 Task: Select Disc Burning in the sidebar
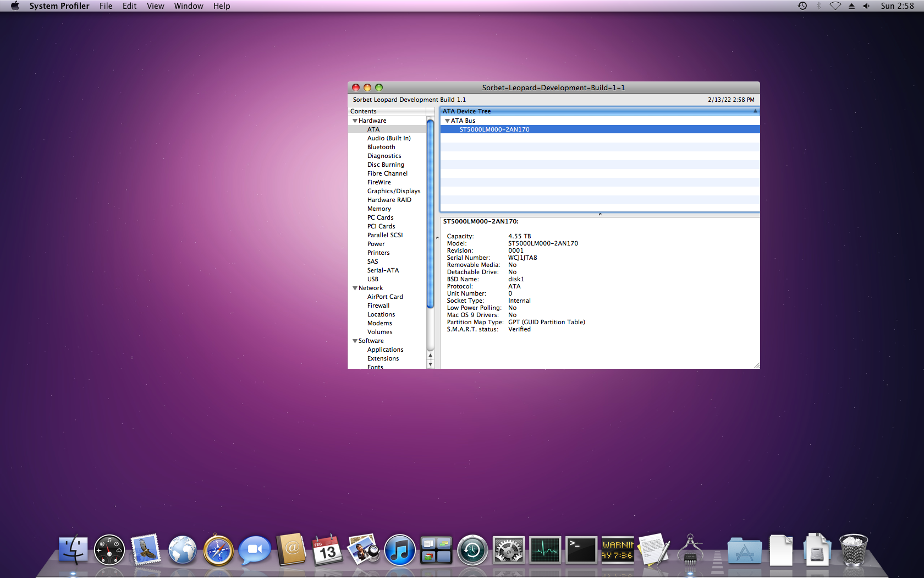tap(386, 165)
